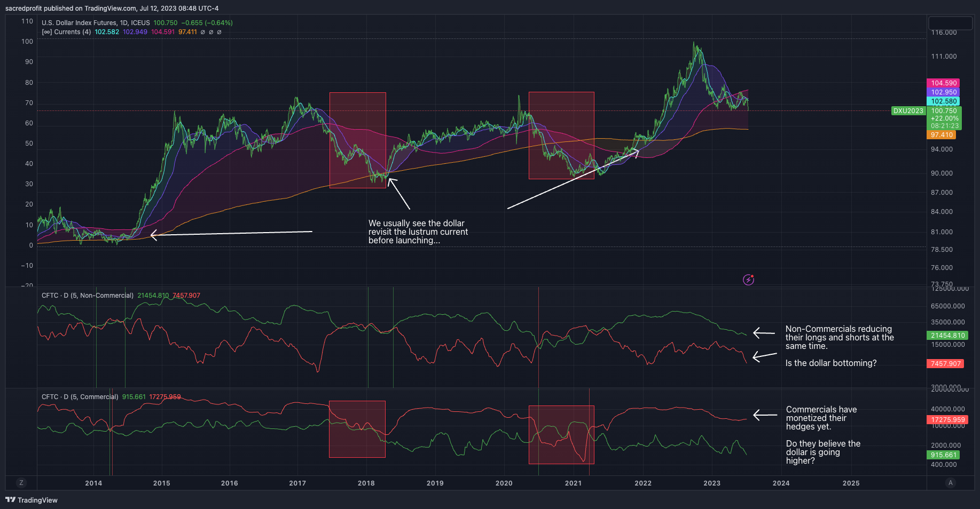Click the 50 tick on left percent axis
Screen dimensions: 980x509
[x=29, y=144]
